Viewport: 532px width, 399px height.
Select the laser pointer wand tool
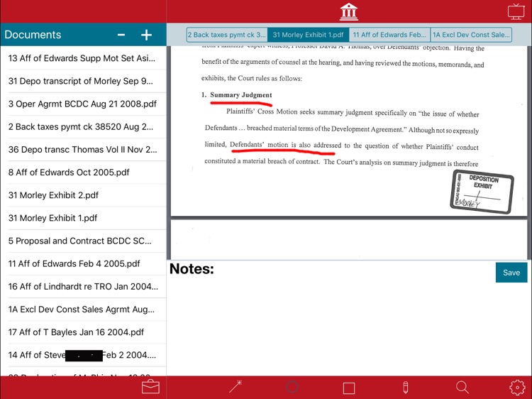tap(235, 387)
